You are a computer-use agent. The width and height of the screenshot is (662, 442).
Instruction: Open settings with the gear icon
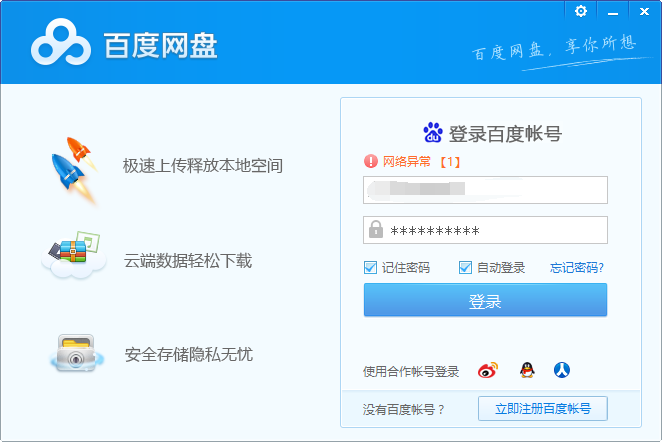click(x=581, y=11)
